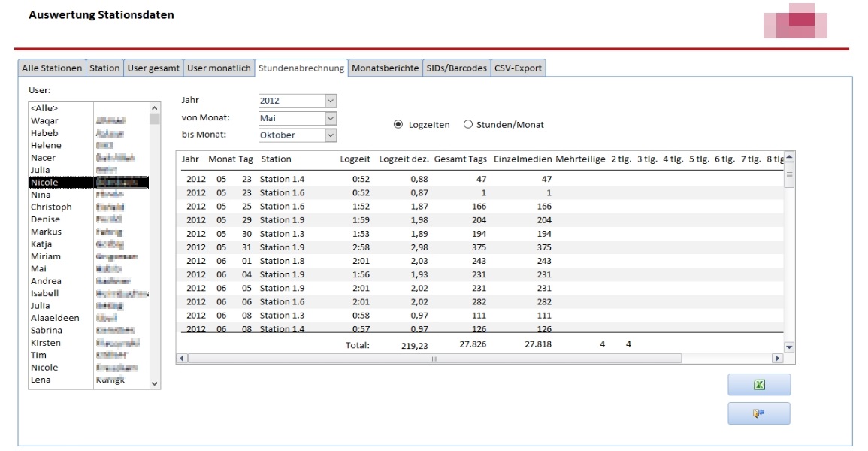Open the Monatsberichte tab
The image size is (868, 451).
click(386, 68)
